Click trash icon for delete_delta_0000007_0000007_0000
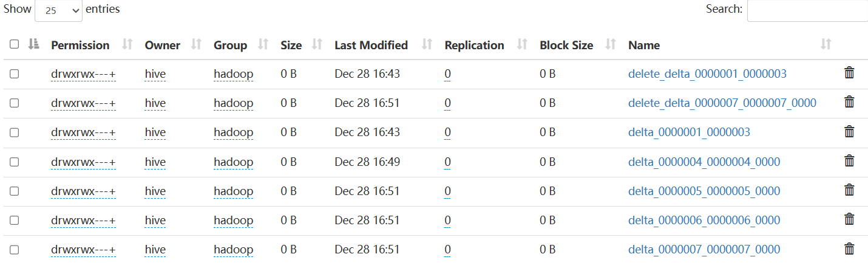 (x=849, y=103)
